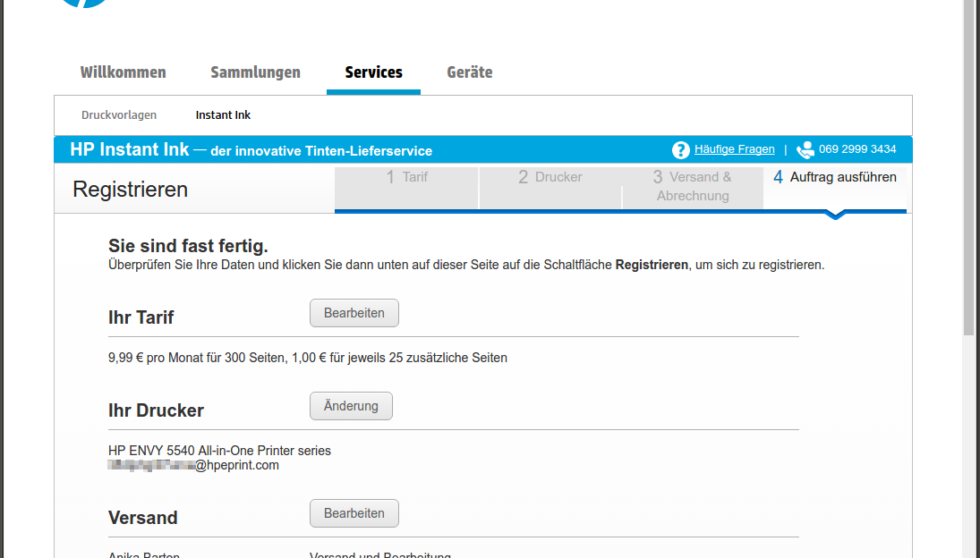Click the @hpeprint.com printer email address

point(193,466)
